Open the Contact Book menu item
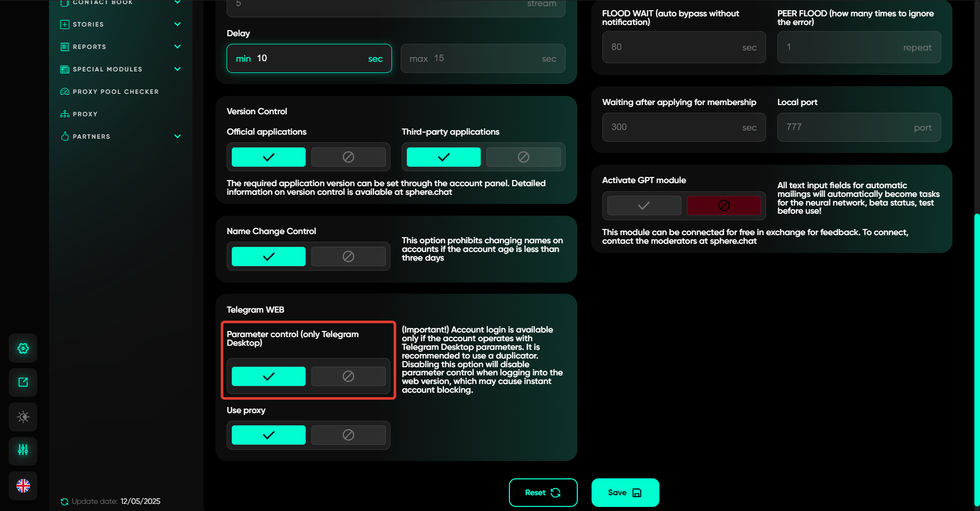 tap(102, 3)
